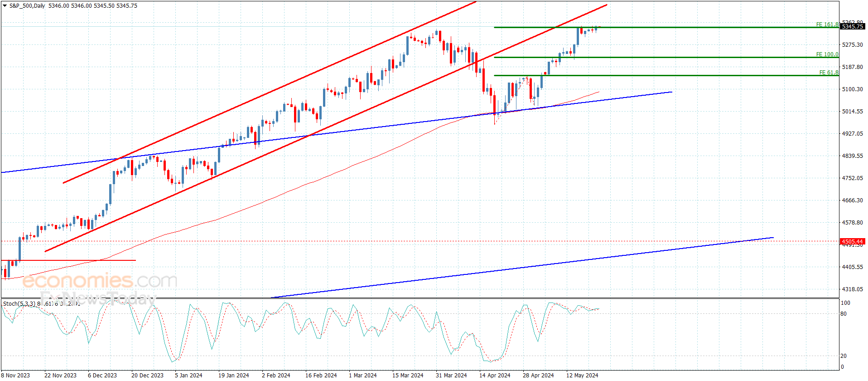The width and height of the screenshot is (868, 381).
Task: Click the stochastic 20 level label
Action: pos(844,356)
